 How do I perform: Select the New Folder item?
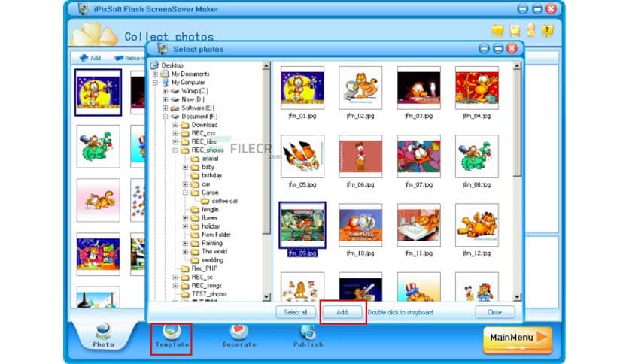(216, 235)
